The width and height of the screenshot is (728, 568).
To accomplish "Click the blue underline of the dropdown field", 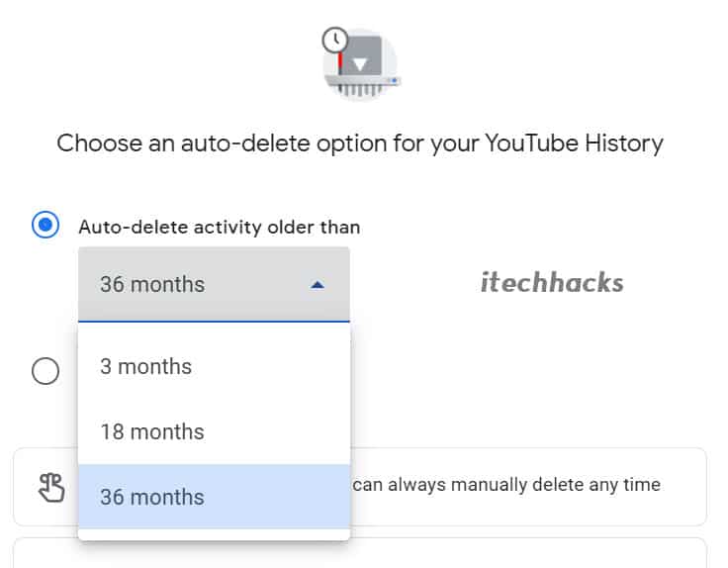I will click(x=214, y=321).
